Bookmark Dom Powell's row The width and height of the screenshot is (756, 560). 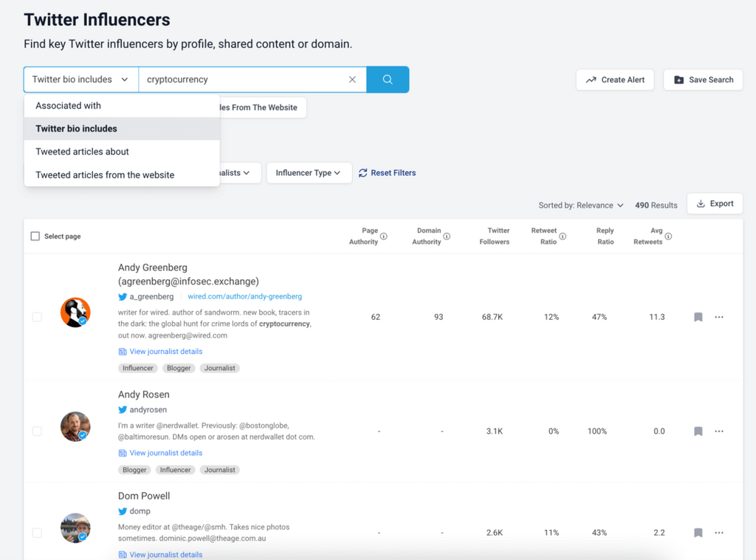point(698,533)
